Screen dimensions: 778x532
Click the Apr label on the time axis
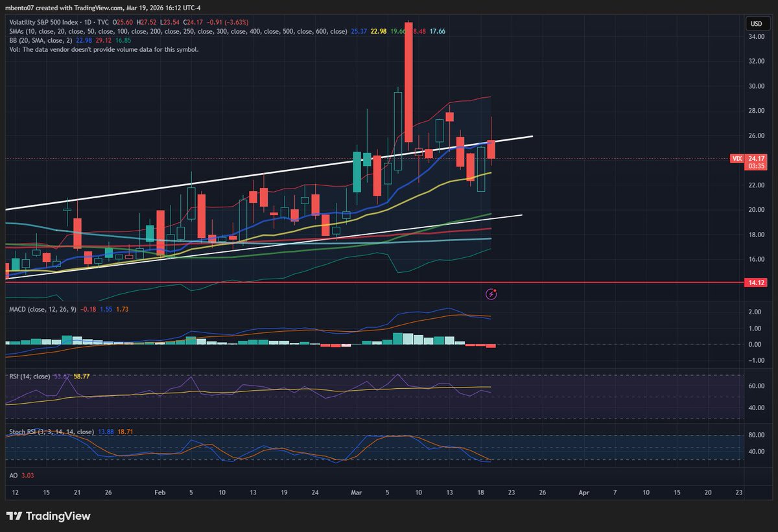click(585, 492)
